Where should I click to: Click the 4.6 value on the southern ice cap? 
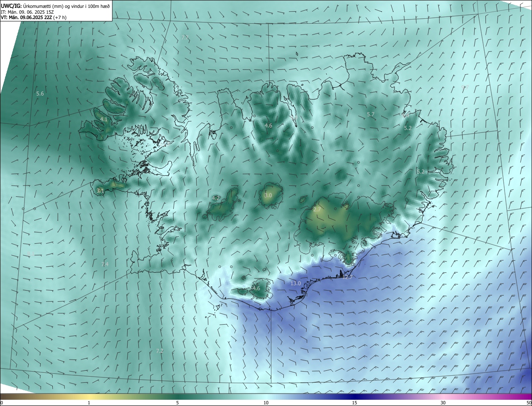coord(256,288)
